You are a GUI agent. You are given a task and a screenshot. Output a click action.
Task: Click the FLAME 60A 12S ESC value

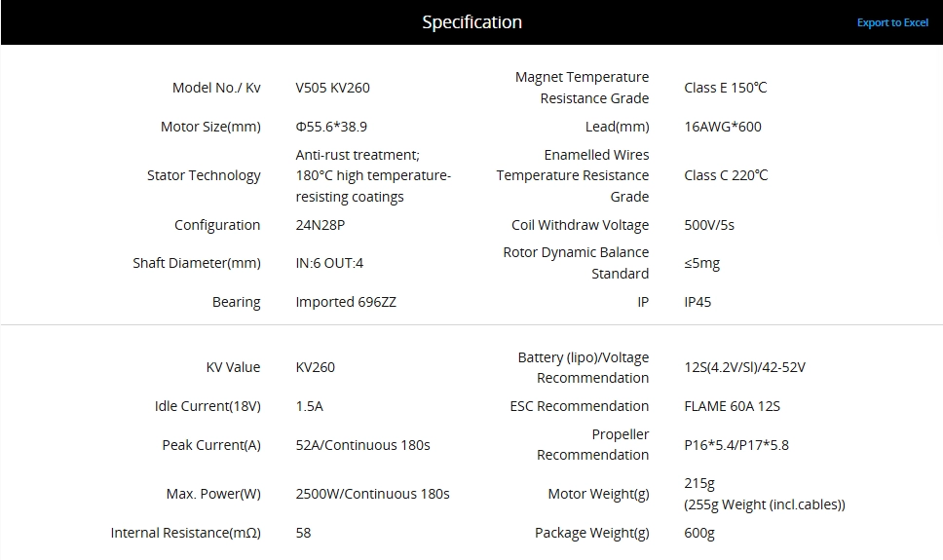(x=732, y=406)
